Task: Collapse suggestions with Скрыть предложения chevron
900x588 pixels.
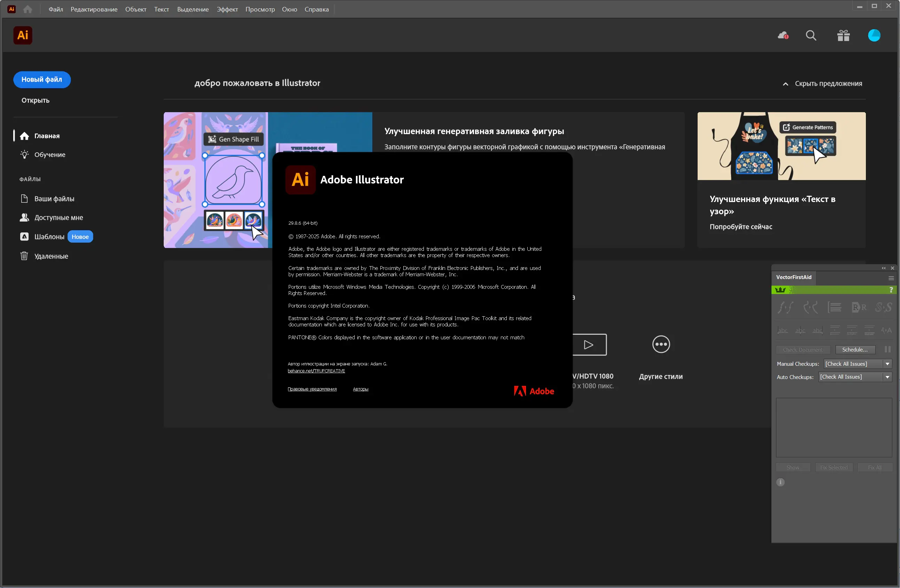Action: [x=785, y=84]
